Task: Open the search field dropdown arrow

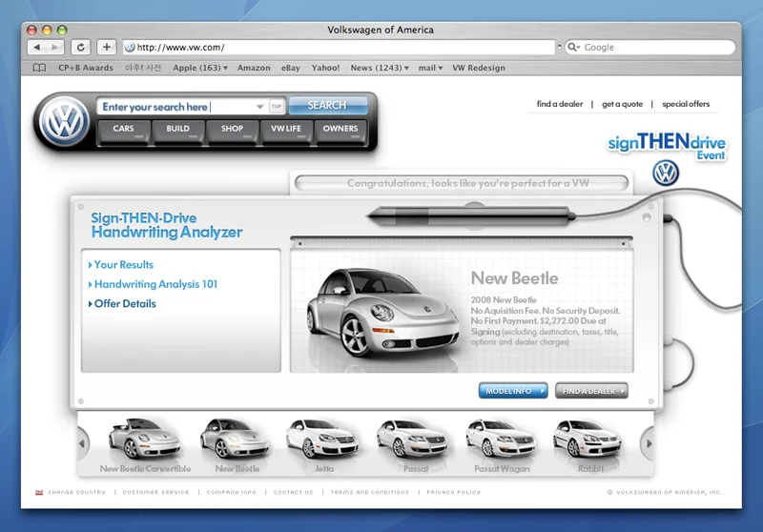Action: pos(259,107)
